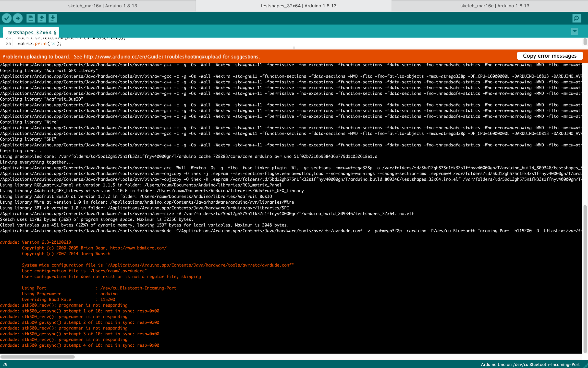Image resolution: width=588 pixels, height=368 pixels.
Task: Click the Upload arrow button
Action: (18, 18)
